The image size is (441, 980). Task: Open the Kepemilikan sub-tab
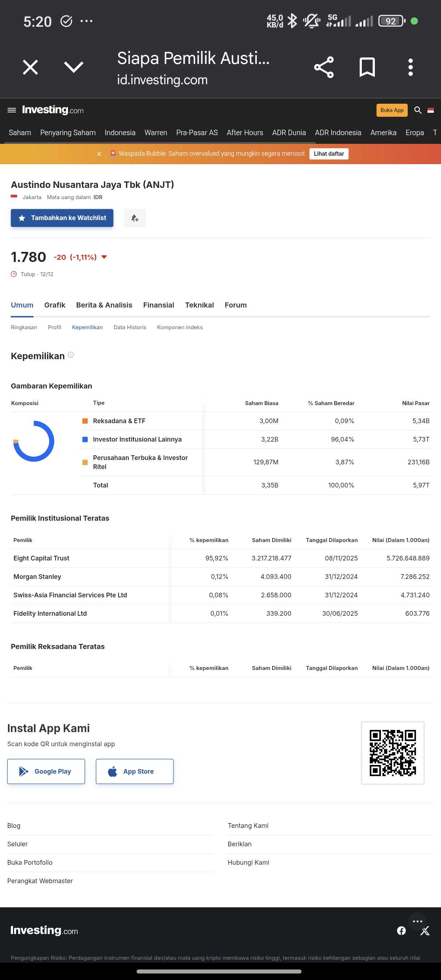pyautogui.click(x=87, y=327)
